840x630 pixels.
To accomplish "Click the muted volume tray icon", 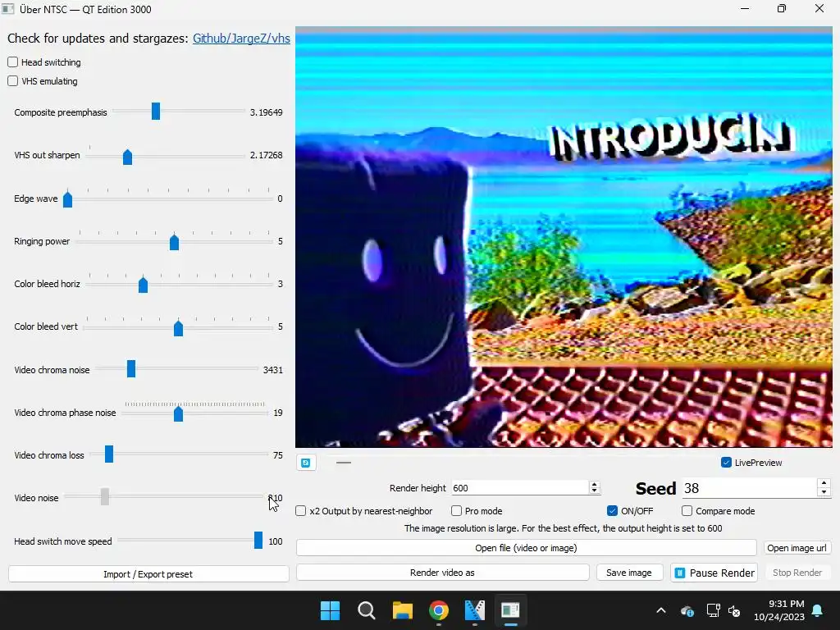I will [x=734, y=610].
